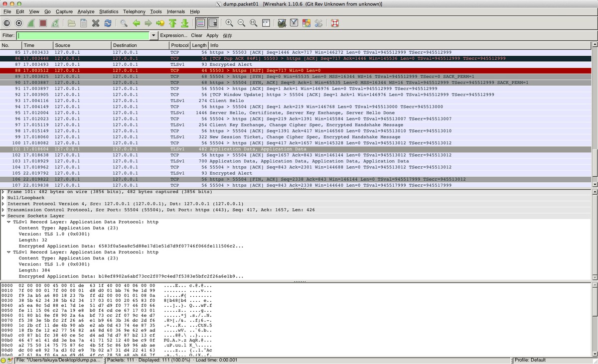
Task: Click the Expression... button
Action: click(173, 35)
